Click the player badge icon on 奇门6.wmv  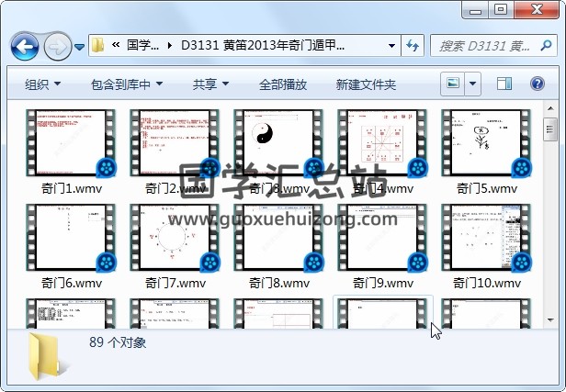tap(107, 263)
